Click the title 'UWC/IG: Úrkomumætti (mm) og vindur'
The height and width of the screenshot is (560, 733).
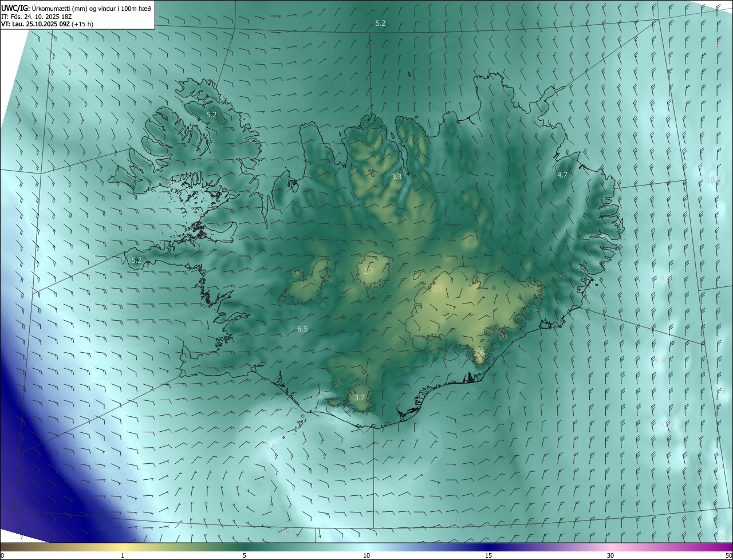[76, 8]
